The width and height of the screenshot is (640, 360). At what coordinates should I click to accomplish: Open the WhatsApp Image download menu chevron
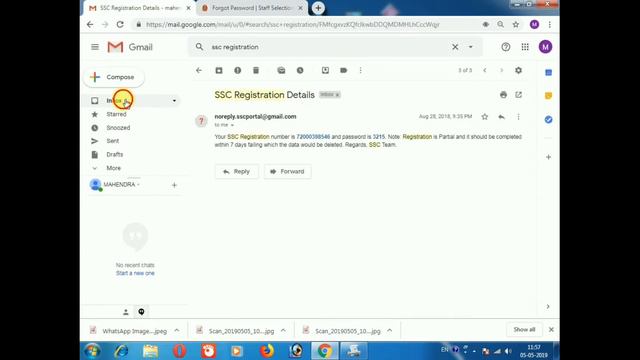(x=177, y=331)
